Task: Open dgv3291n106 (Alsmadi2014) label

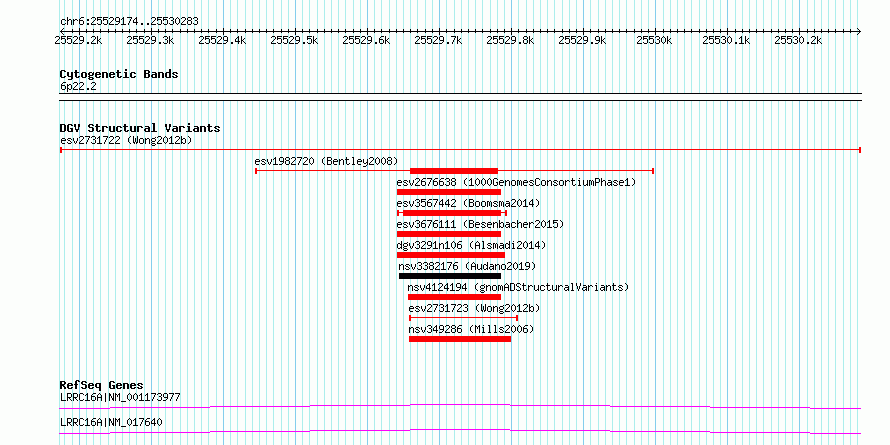Action: click(x=471, y=245)
